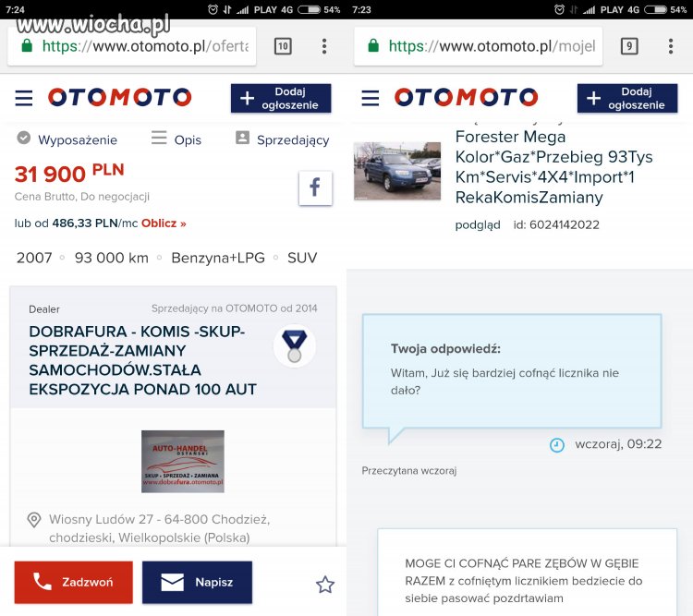Open the Forester Mega listing title
This screenshot has width=693, height=616.
coord(553,166)
